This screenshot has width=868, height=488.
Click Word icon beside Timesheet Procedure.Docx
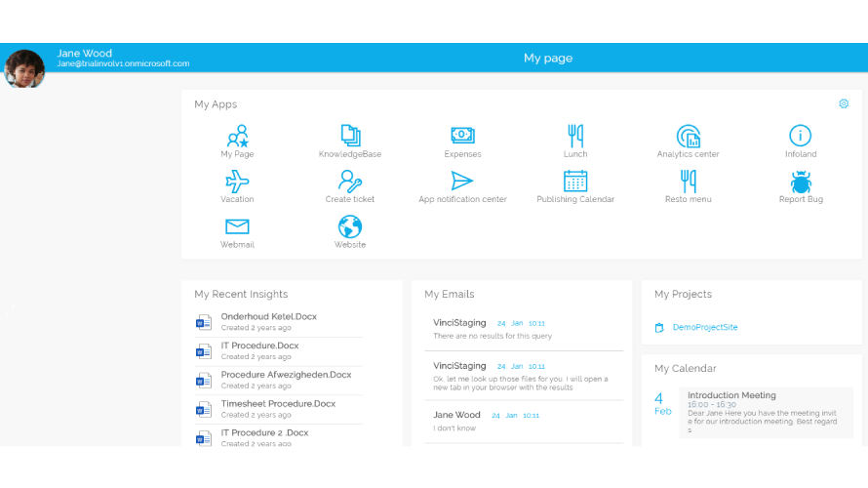203,409
